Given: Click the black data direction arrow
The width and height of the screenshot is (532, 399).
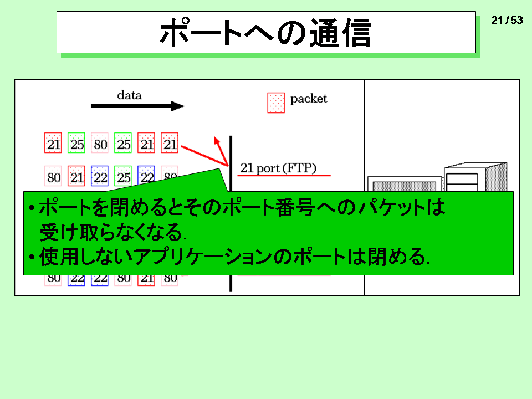Looking at the screenshot, I should coord(137,106).
